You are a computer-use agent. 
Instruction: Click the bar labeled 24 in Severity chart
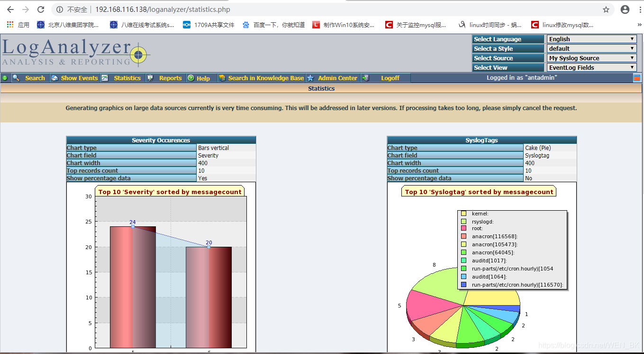pyautogui.click(x=133, y=287)
